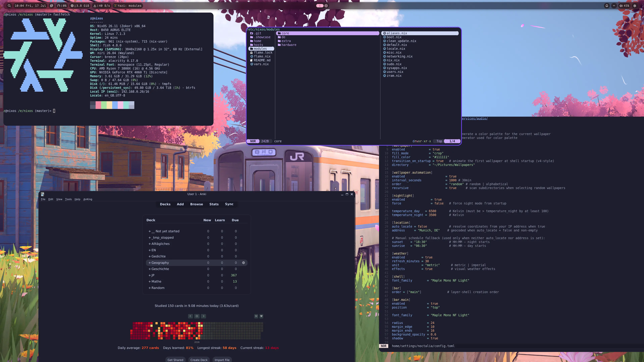This screenshot has height=362, width=644.
Task: Open the Random deck in Anki
Action: tap(158, 288)
